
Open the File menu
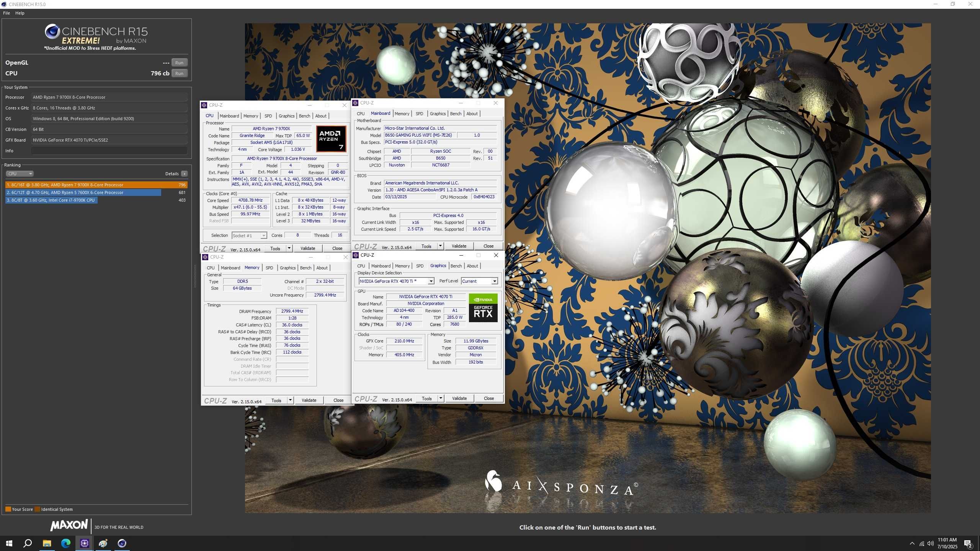7,13
